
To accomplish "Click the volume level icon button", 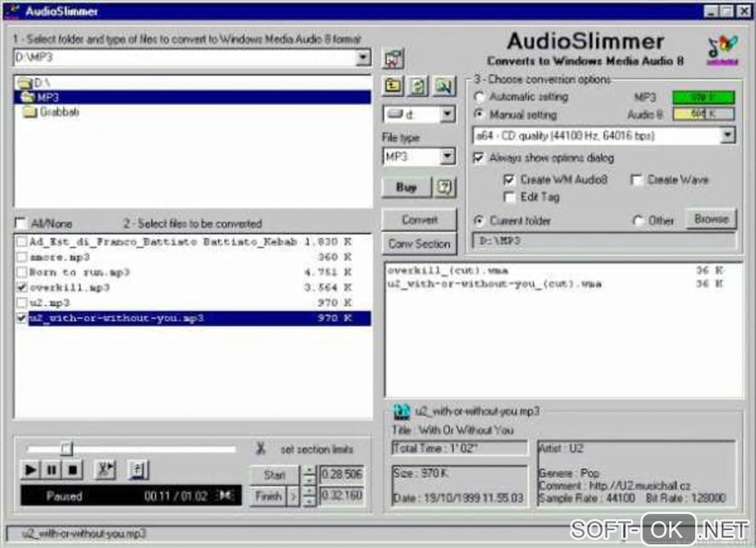I will [138, 470].
